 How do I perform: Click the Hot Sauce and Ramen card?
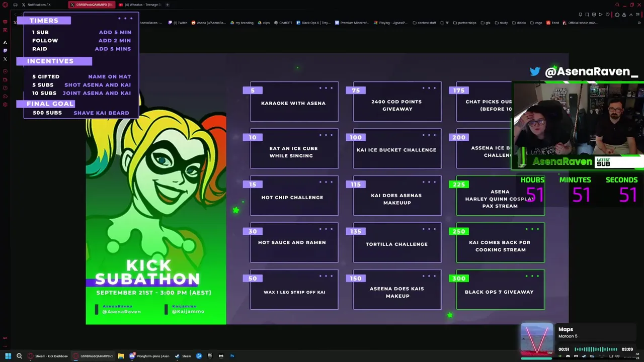[294, 243]
